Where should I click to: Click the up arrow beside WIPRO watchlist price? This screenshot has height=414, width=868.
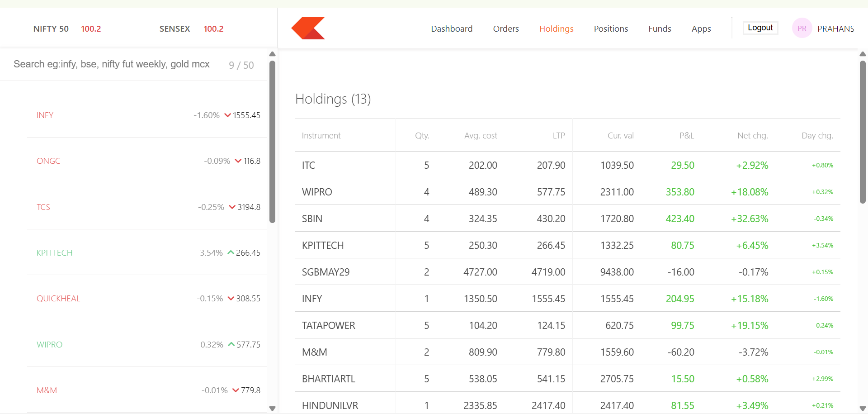point(231,344)
